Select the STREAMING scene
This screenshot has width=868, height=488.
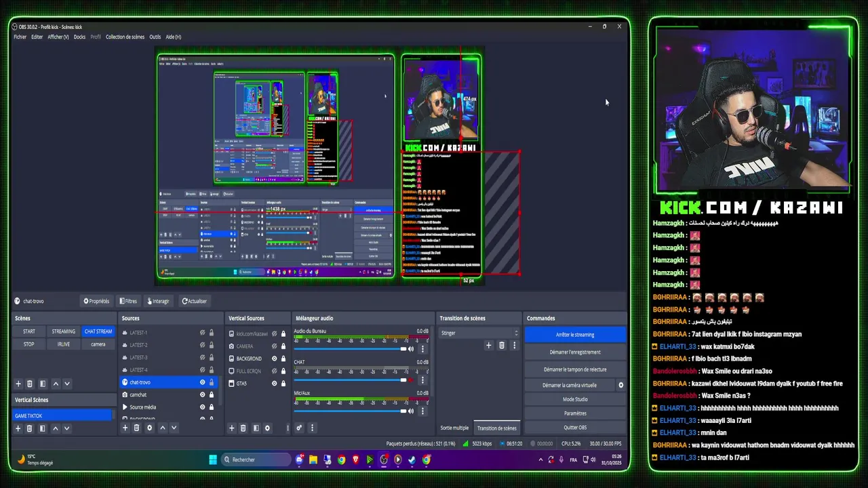click(64, 331)
